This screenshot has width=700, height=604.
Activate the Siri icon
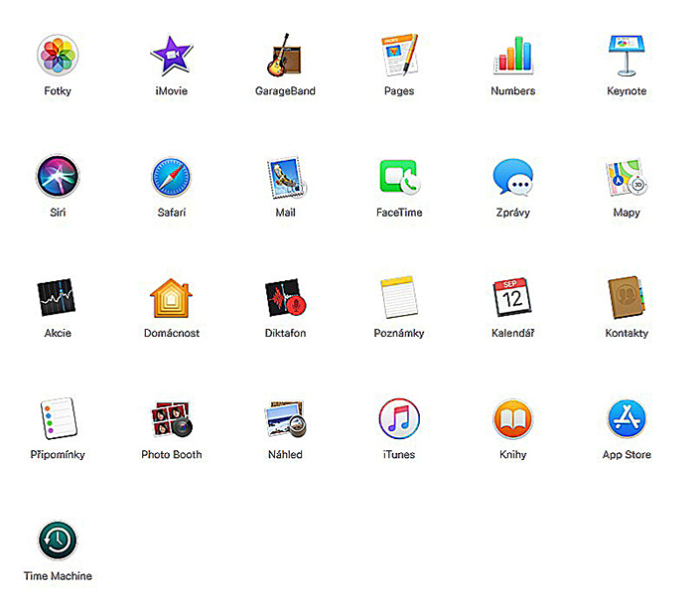click(58, 177)
